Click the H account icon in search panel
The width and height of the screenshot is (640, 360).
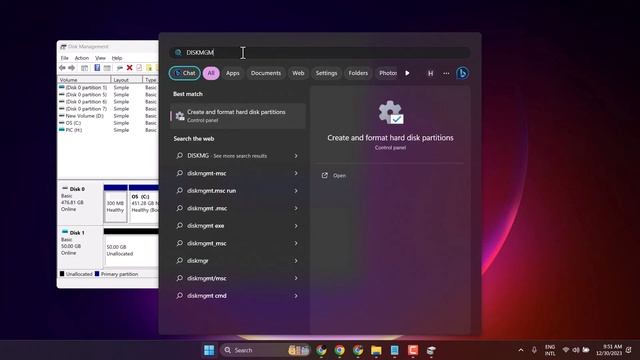430,73
